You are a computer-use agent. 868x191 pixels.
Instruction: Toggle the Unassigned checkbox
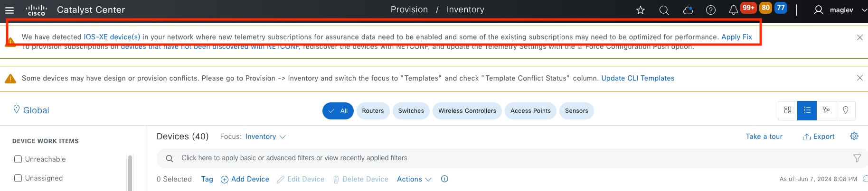click(x=18, y=178)
